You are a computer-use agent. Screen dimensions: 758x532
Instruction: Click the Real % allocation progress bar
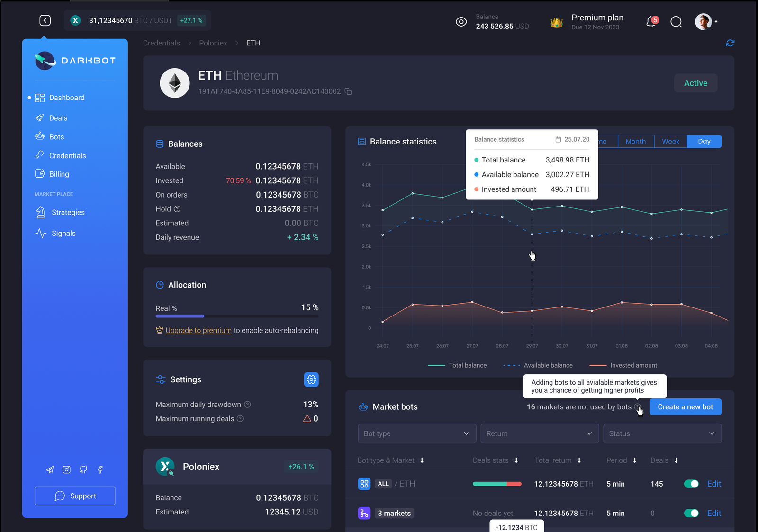[237, 316]
